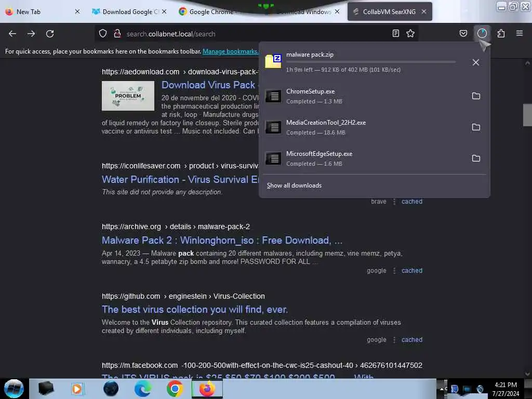
Task: Close the Download Windows tab
Action: [x=337, y=11]
